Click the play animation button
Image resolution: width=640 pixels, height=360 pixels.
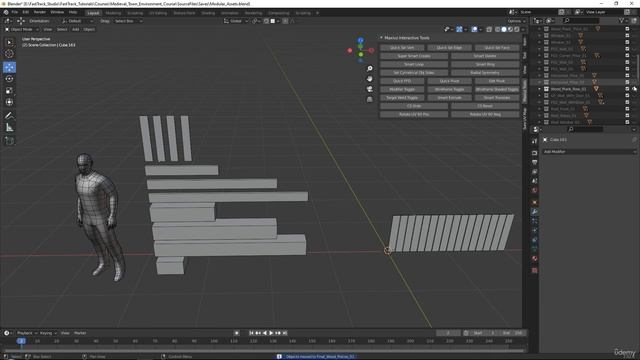pyautogui.click(x=271, y=333)
